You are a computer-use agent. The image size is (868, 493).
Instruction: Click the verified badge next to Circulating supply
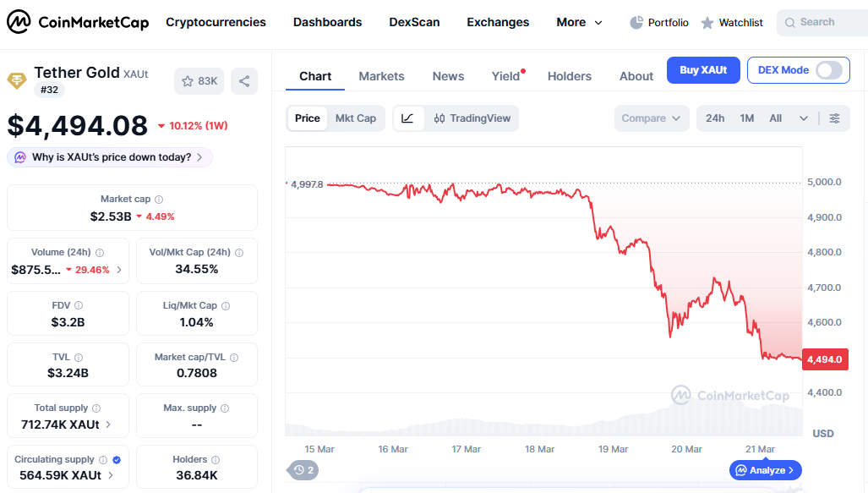click(x=117, y=458)
